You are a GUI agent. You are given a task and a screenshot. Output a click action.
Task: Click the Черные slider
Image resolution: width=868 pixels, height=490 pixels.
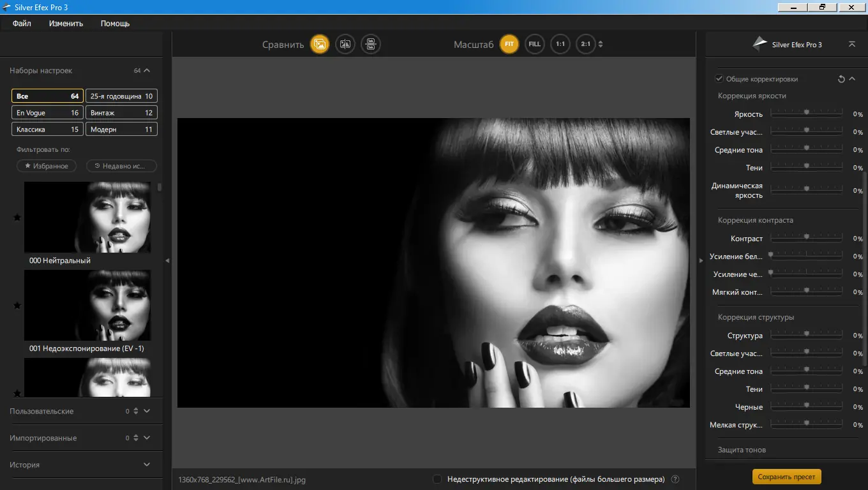[806, 407]
